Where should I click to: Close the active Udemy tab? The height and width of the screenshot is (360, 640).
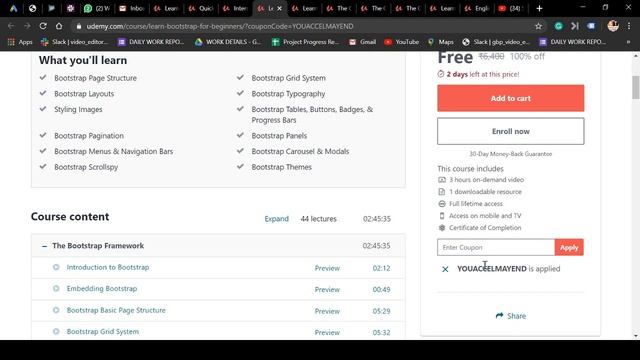click(x=280, y=8)
